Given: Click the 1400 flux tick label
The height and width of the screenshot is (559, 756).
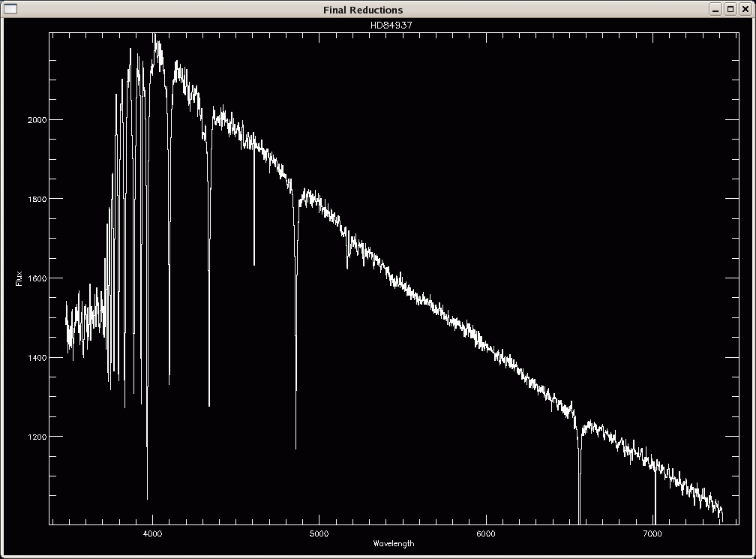Looking at the screenshot, I should (x=37, y=358).
